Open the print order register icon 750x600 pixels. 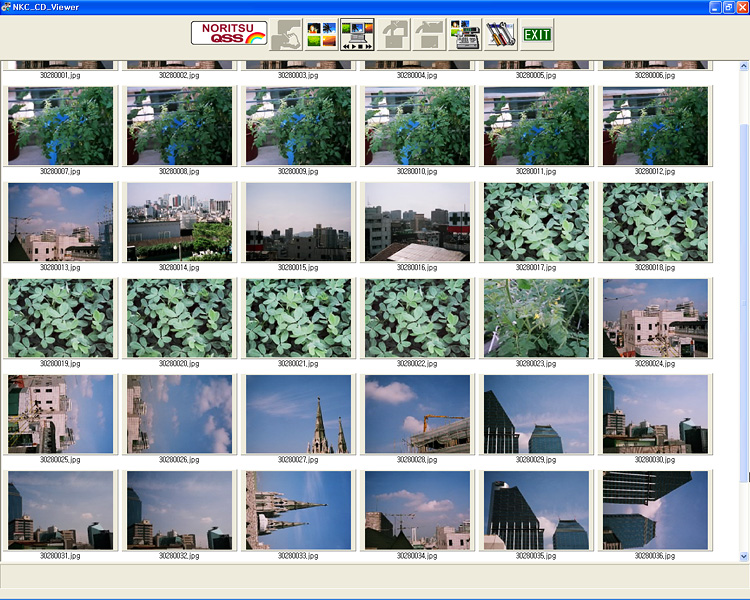[464, 34]
